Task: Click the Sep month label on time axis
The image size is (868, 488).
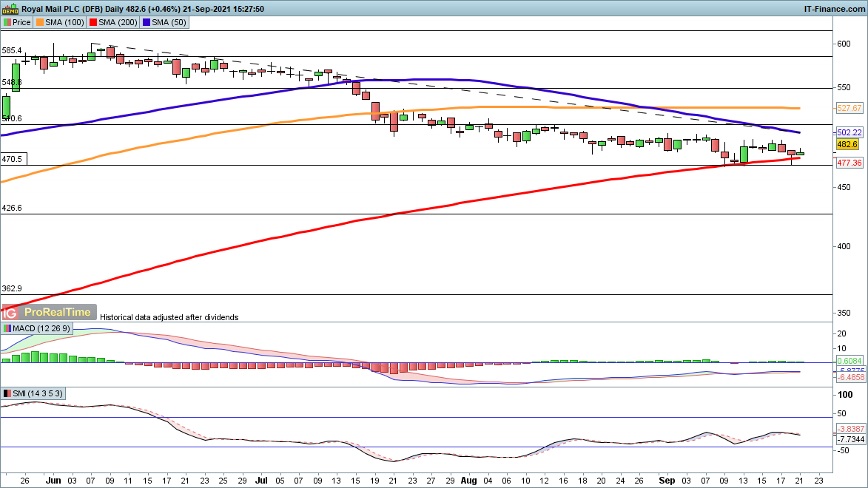Action: (x=667, y=481)
